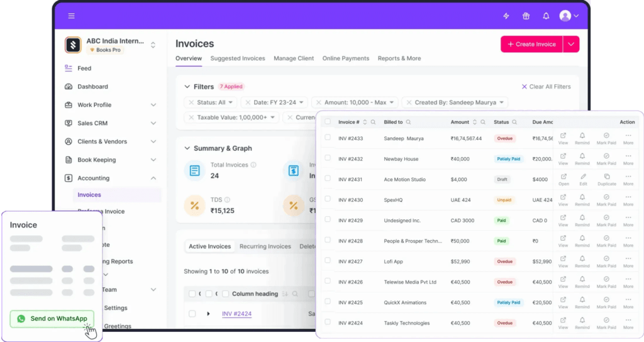Open the gift box icon in header
Image resolution: width=644 pixels, height=342 pixels.
click(526, 16)
